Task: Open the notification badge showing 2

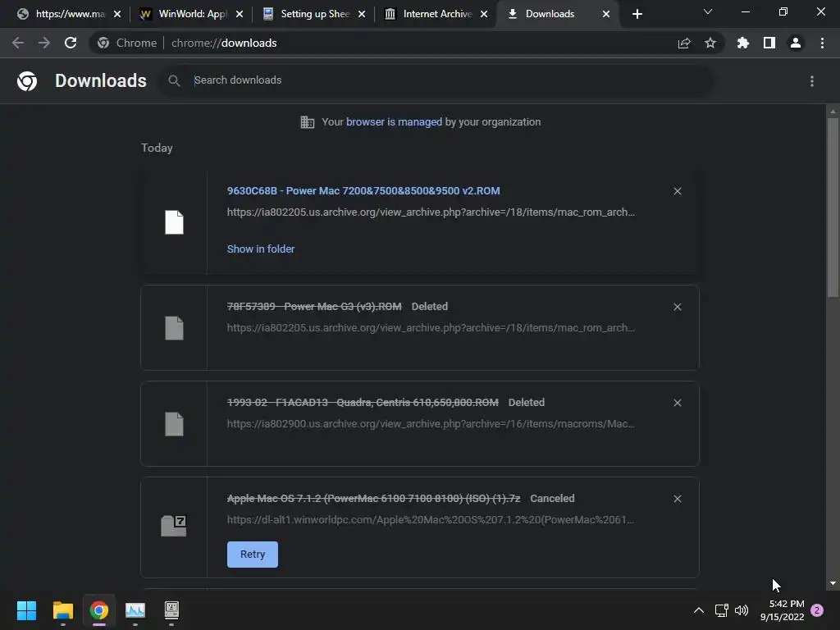Action: pos(817,610)
